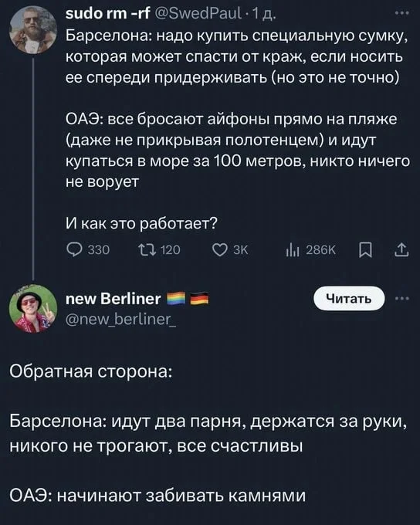Open the tweet text starting with Барселона: надо купить
This screenshot has height=525, width=420.
(x=237, y=57)
